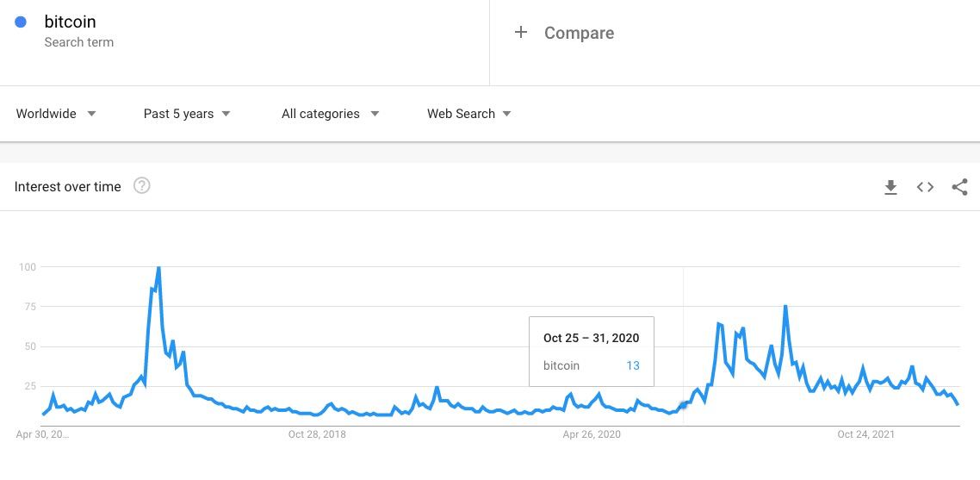980x480 pixels.
Task: Open help for Interest over time
Action: point(142,186)
